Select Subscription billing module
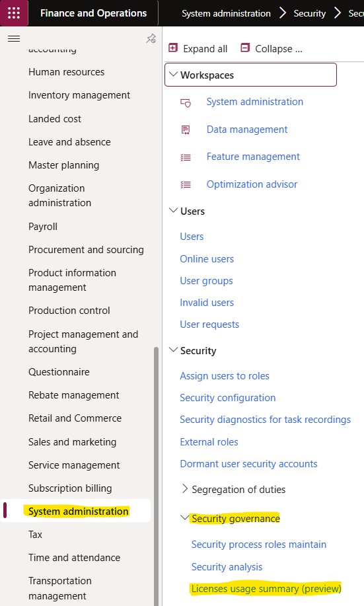 pos(70,488)
